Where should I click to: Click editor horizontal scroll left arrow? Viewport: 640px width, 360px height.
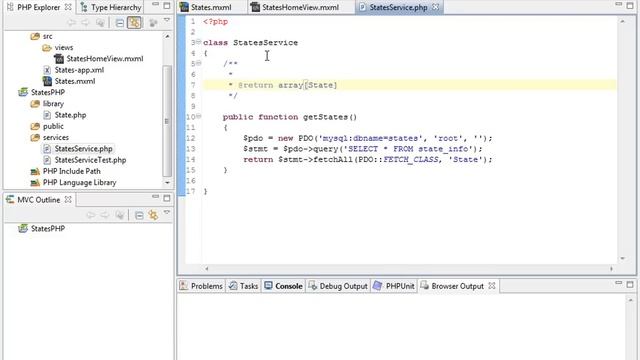point(207,269)
